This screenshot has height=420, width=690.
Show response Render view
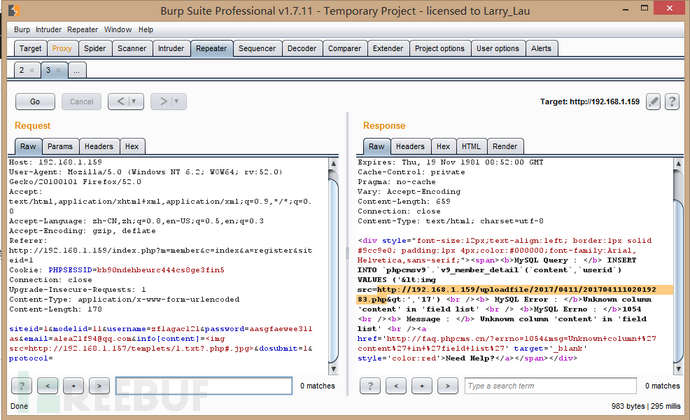505,146
